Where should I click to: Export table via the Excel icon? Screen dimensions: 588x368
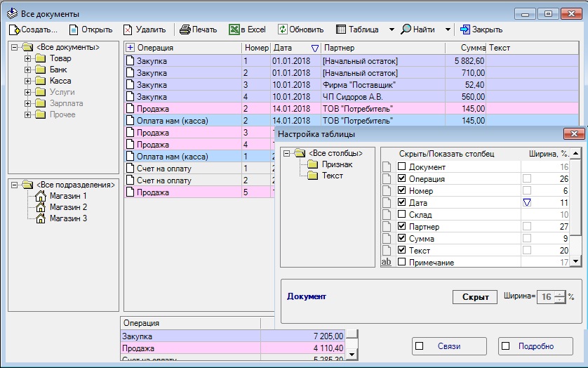(234, 29)
